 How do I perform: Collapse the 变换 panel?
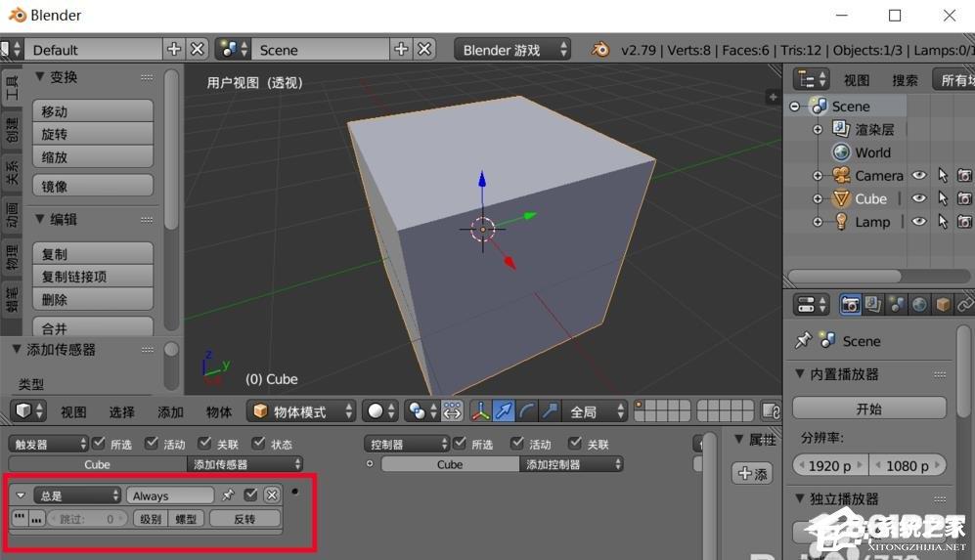[x=40, y=76]
